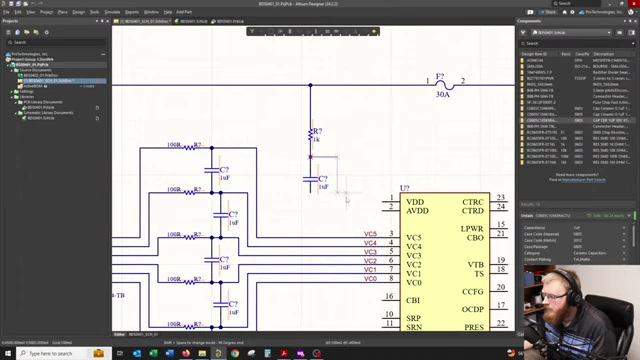
Task: Open the Projects panel settings gear
Action: click(x=47, y=32)
